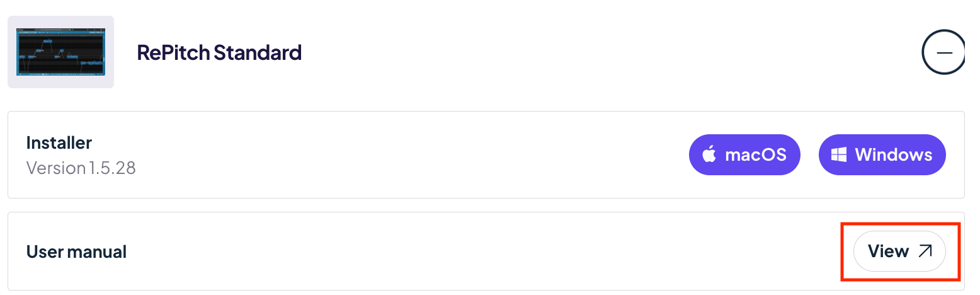Click empty space in User manual row
Screen dimensions: 980x295
tap(472, 252)
